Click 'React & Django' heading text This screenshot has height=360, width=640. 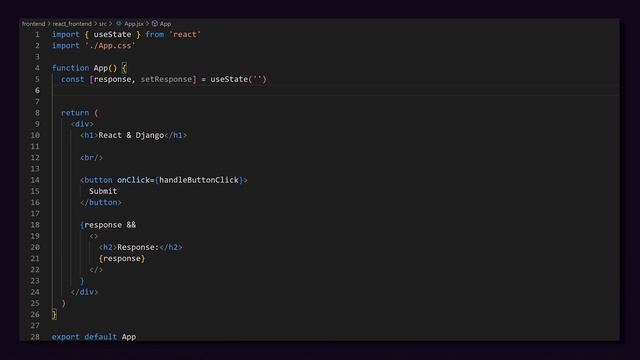(x=131, y=135)
